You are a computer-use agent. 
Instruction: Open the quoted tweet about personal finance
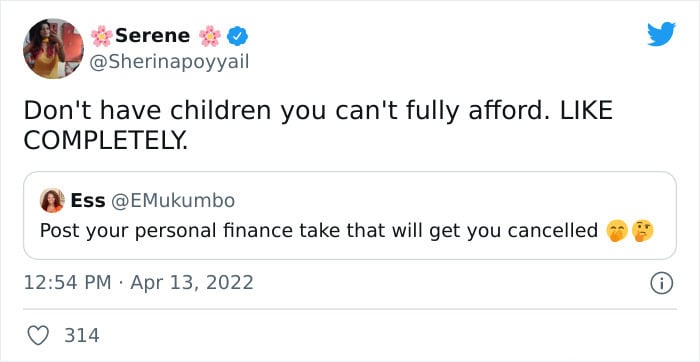click(x=350, y=215)
